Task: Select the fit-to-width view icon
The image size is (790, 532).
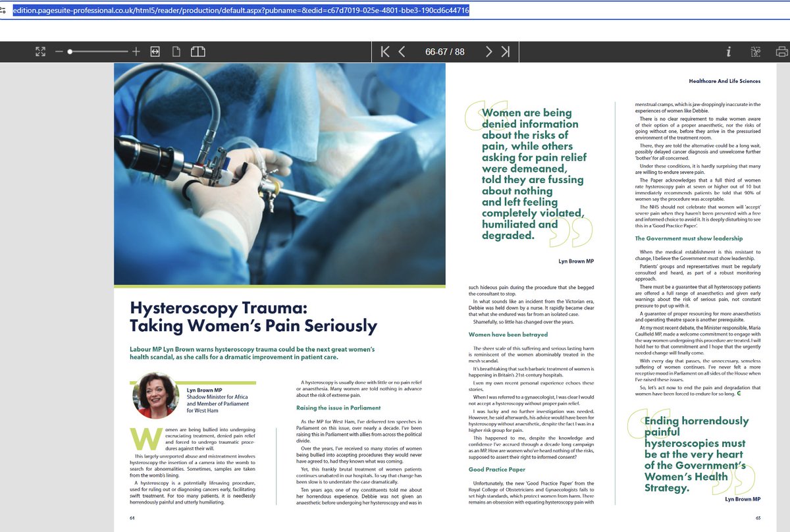Action: (155, 51)
